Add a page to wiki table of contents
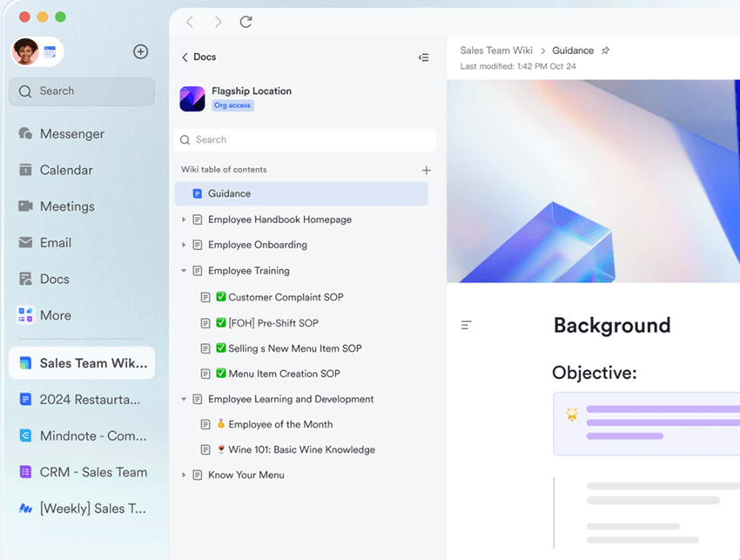Viewport: 740px width, 560px height. (426, 171)
